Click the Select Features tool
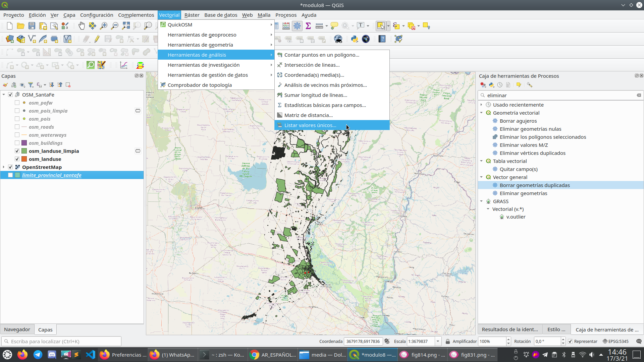Image resolution: width=644 pixels, height=362 pixels. (381, 26)
